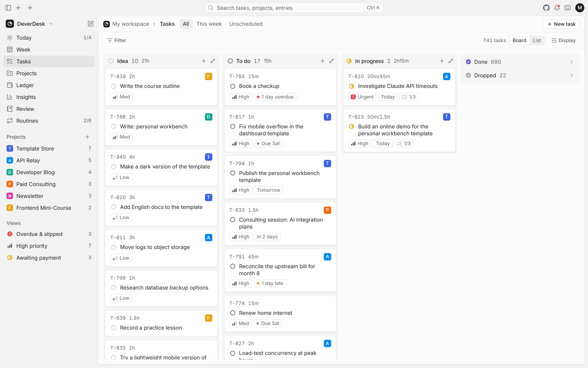Open the Awaiting payment view
The width and height of the screenshot is (588, 368).
pyautogui.click(x=49, y=258)
